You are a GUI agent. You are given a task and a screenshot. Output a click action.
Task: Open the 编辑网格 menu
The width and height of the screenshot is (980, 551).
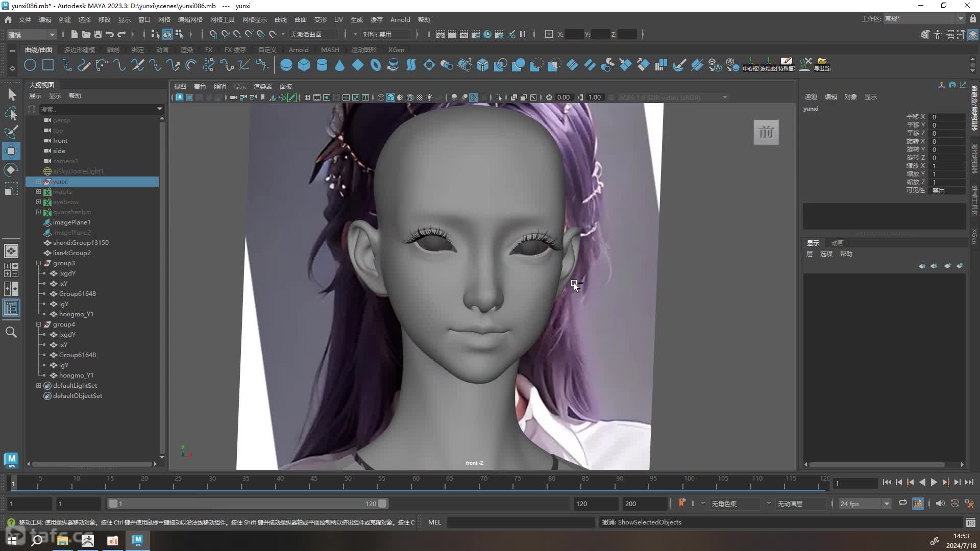tap(190, 19)
